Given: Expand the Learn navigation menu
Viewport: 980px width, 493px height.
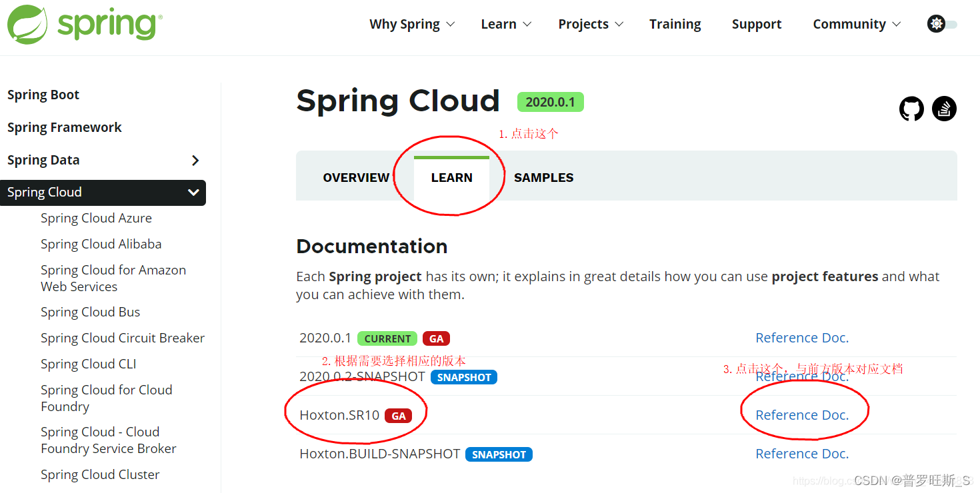Looking at the screenshot, I should click(x=506, y=24).
